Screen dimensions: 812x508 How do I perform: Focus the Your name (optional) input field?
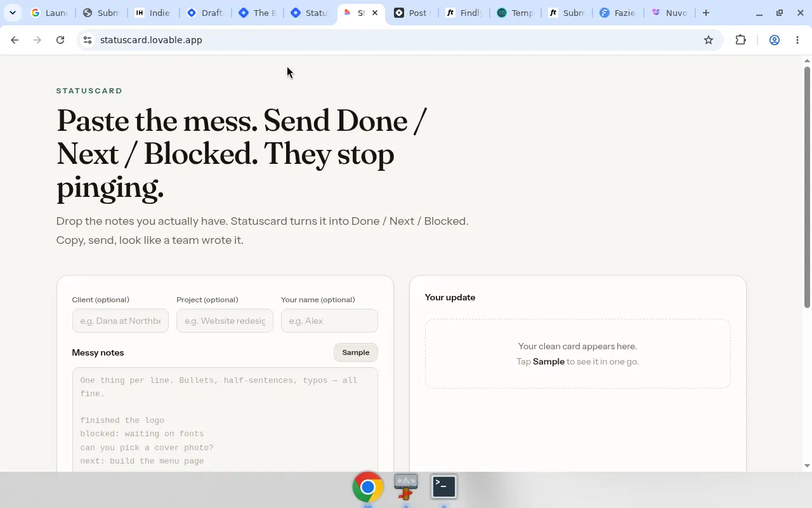[x=329, y=321]
